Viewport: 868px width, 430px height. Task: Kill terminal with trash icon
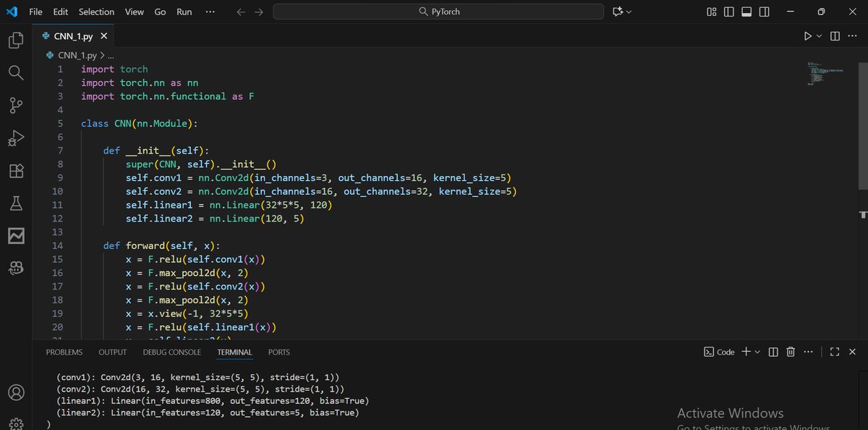tap(791, 352)
